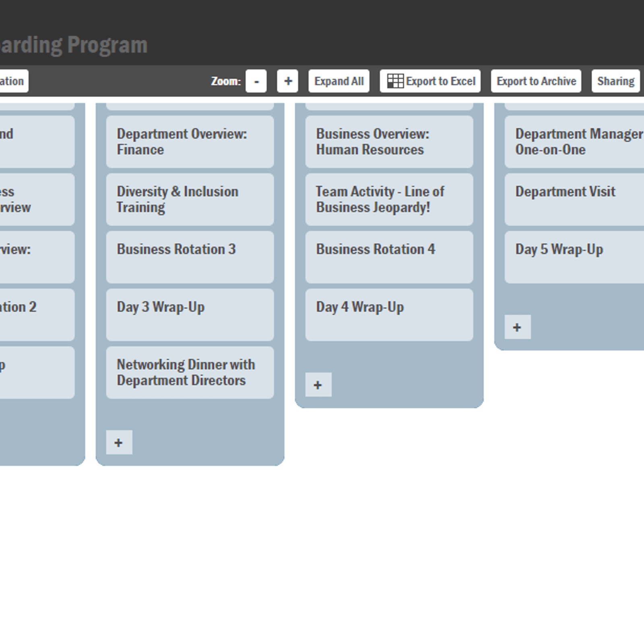Image resolution: width=644 pixels, height=644 pixels.
Task: Select the Business Rotation 3 card
Action: pos(190,257)
